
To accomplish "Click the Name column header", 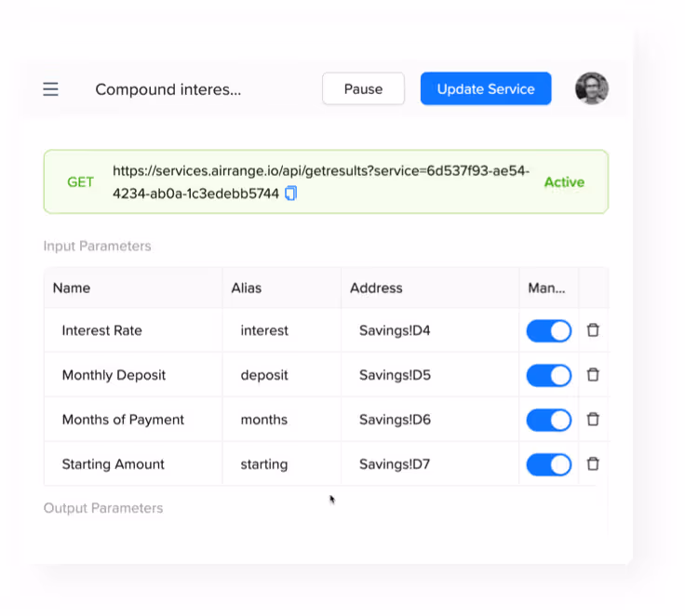I will [x=72, y=288].
